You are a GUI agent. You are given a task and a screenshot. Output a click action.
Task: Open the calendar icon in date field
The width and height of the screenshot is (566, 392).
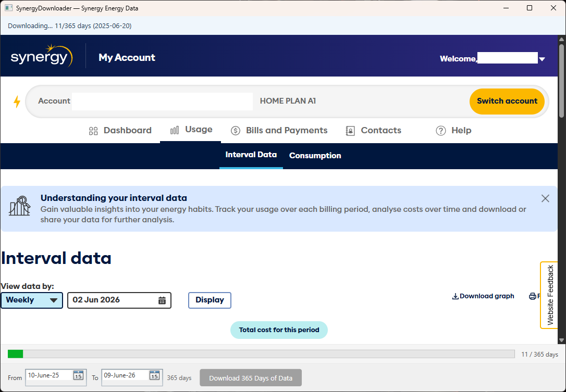162,300
